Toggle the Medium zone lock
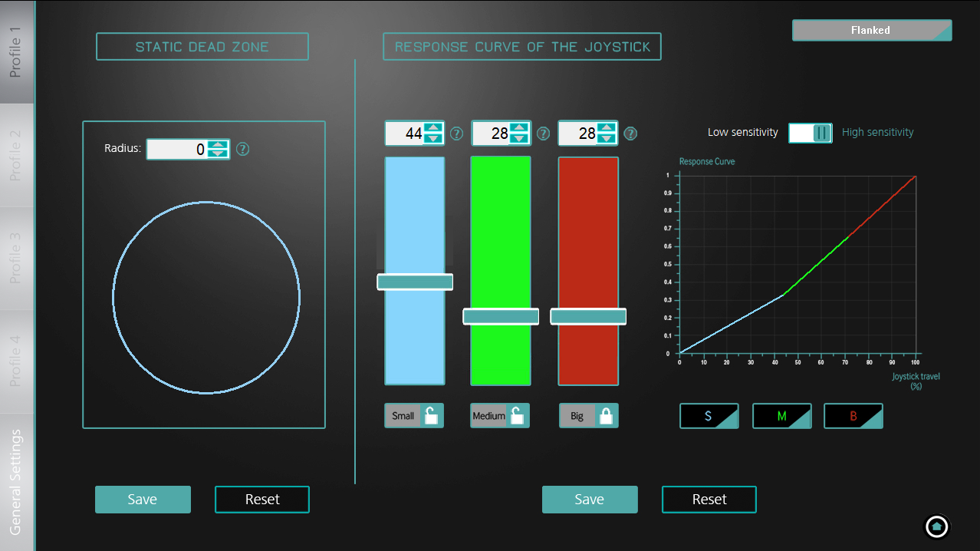 tap(518, 416)
